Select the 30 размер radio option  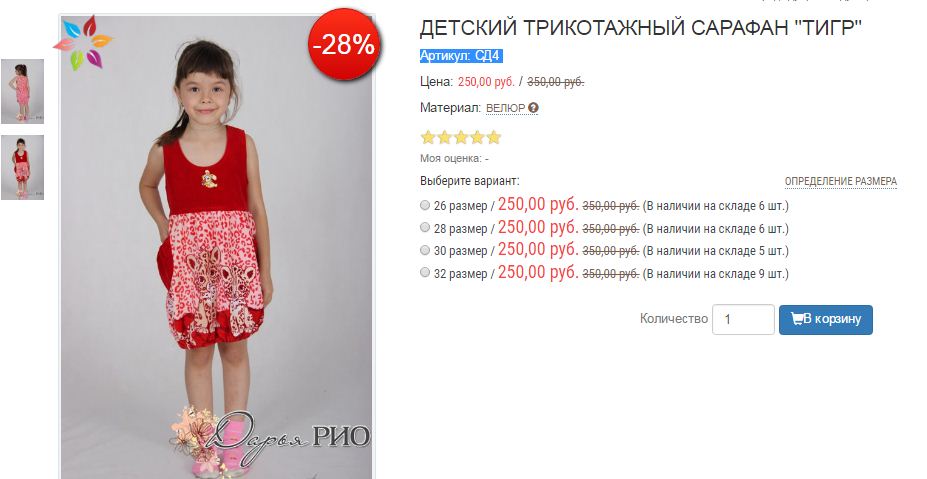click(x=424, y=250)
